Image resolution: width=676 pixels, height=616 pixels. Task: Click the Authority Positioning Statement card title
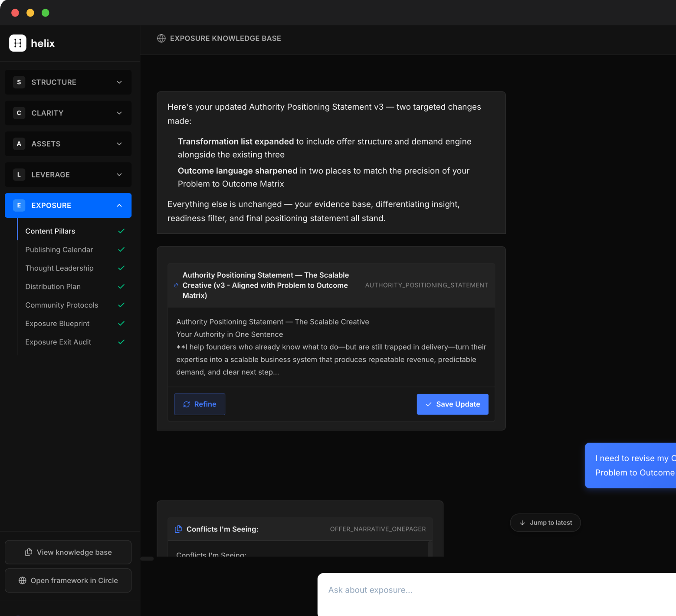(266, 285)
